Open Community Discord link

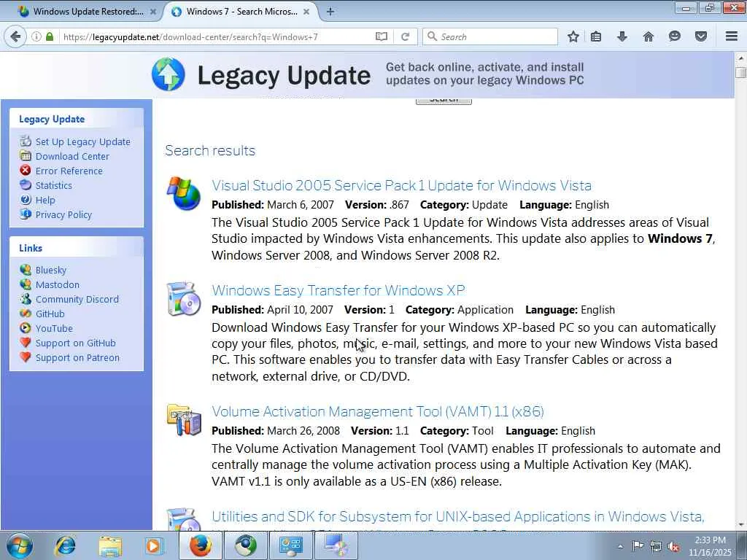tap(77, 299)
